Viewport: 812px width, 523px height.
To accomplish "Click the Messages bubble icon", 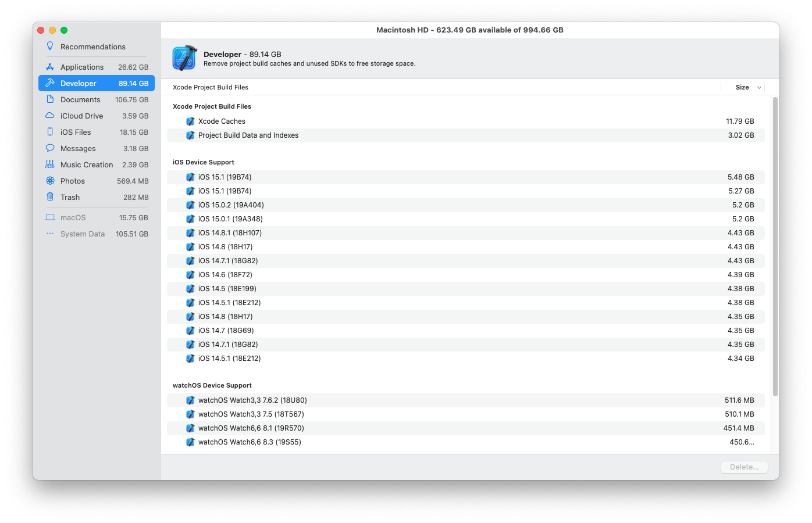I will pos(50,148).
